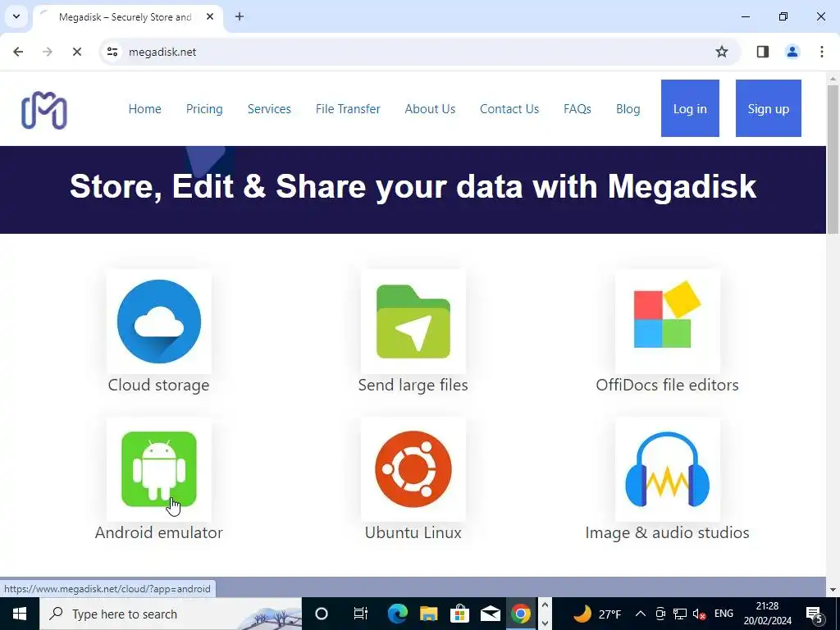Image resolution: width=840 pixels, height=630 pixels.
Task: Open File Explorer from the taskbar
Action: (428, 614)
